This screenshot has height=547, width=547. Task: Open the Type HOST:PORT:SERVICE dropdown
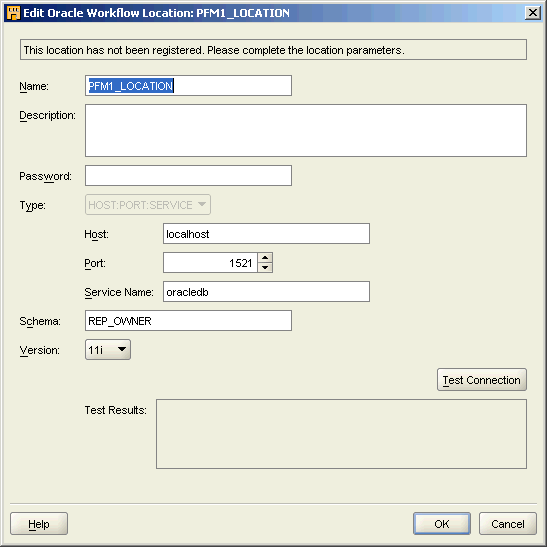[x=148, y=205]
